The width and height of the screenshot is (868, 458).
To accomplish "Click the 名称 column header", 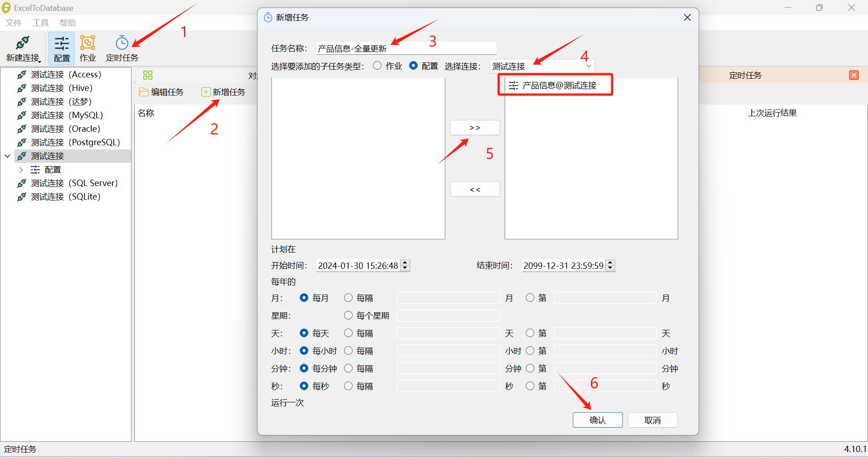I will pyautogui.click(x=146, y=113).
